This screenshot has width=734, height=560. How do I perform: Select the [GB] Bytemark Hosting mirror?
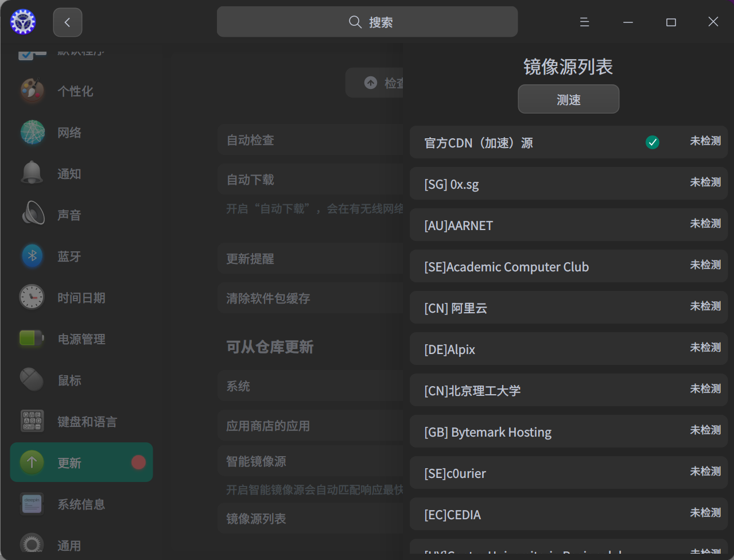pyautogui.click(x=569, y=431)
